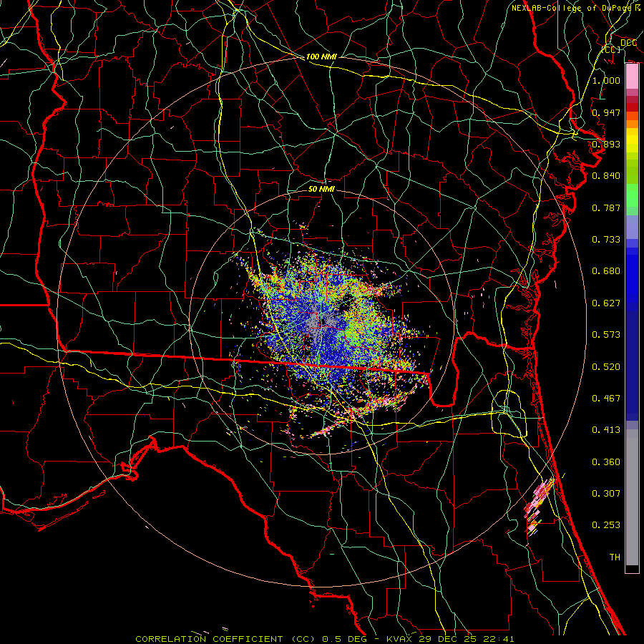Click the 0.573 legend value
Viewport: 644px width, 644px height.
click(x=606, y=335)
